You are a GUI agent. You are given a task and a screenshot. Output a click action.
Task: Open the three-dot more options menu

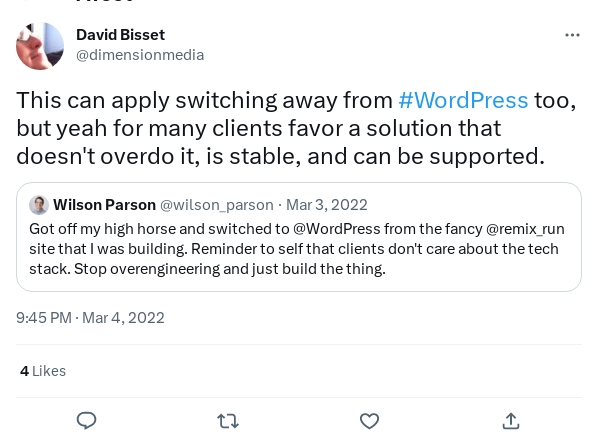click(572, 35)
